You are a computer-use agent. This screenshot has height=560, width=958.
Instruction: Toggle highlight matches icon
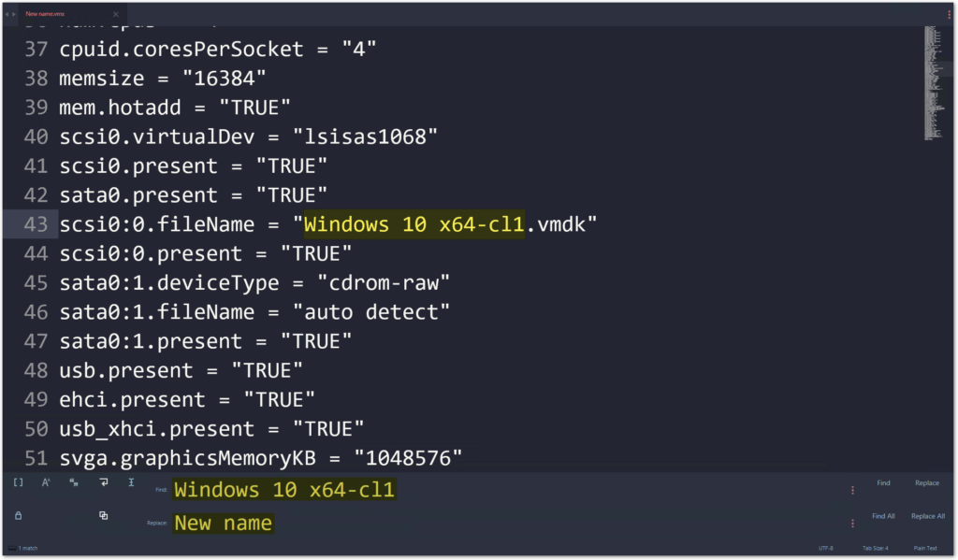(103, 515)
